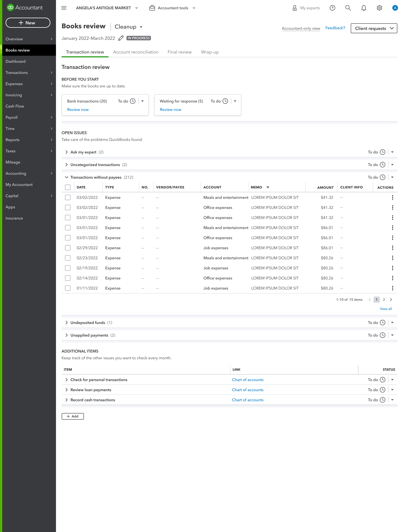Check the 03/02/2022 Office expenses row

coord(68,208)
